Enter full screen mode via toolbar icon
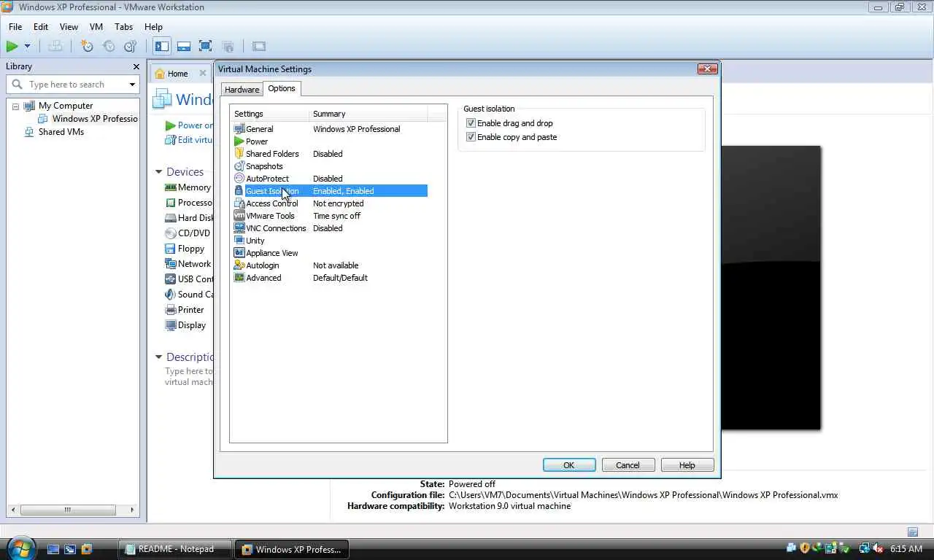934x560 pixels. [x=206, y=46]
